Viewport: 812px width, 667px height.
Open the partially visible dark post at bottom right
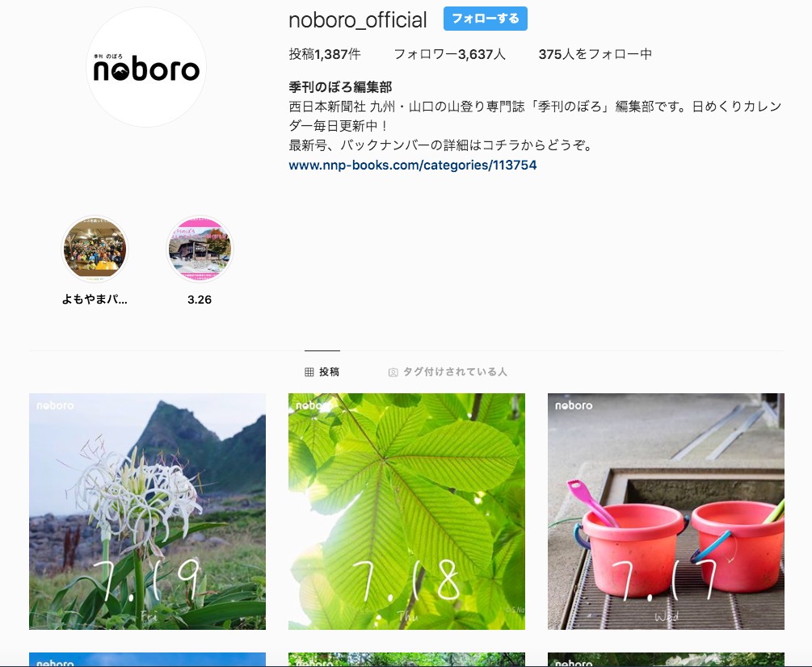pyautogui.click(x=666, y=659)
